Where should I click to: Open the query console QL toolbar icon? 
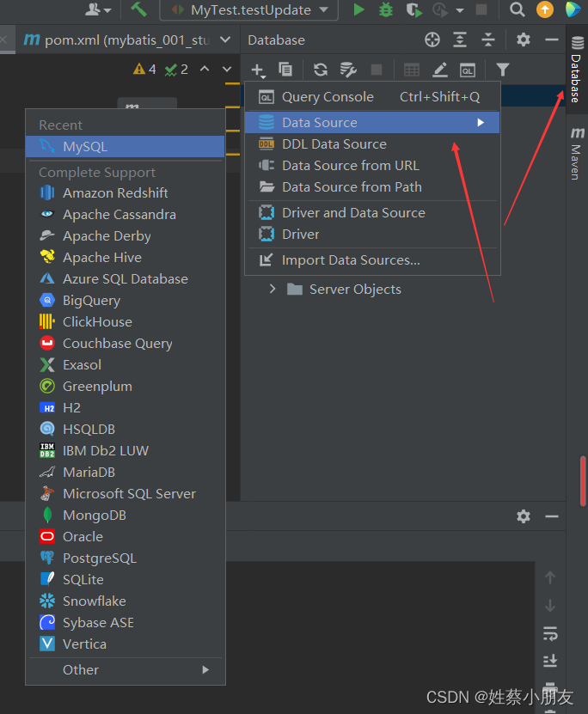coord(468,70)
